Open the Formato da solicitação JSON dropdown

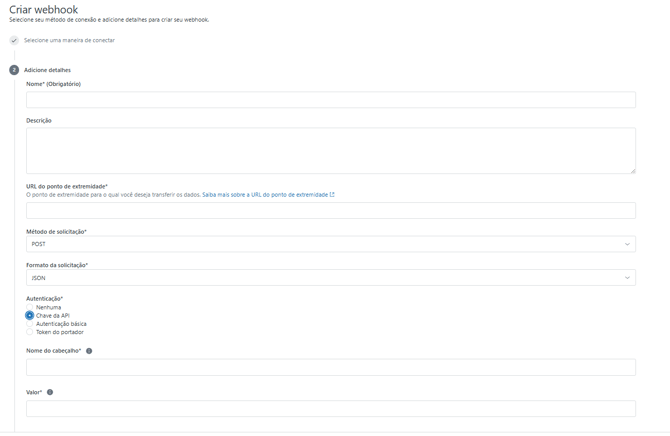click(x=331, y=278)
